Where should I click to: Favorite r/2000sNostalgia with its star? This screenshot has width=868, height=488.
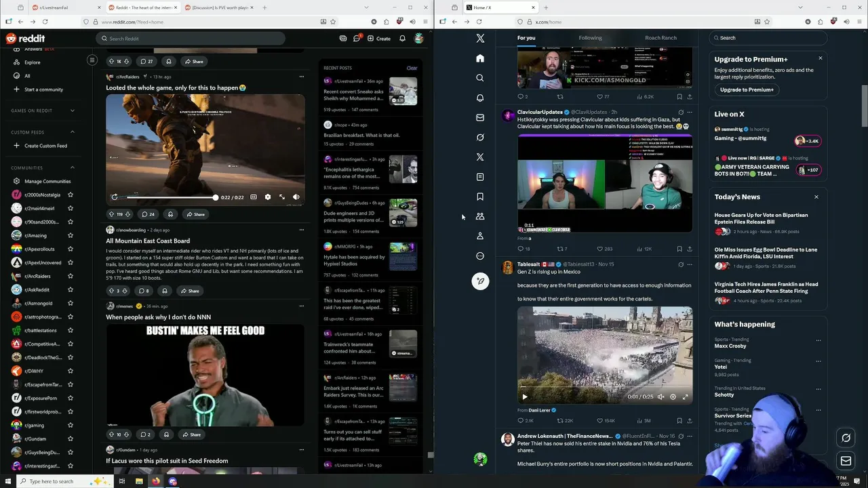click(x=71, y=195)
